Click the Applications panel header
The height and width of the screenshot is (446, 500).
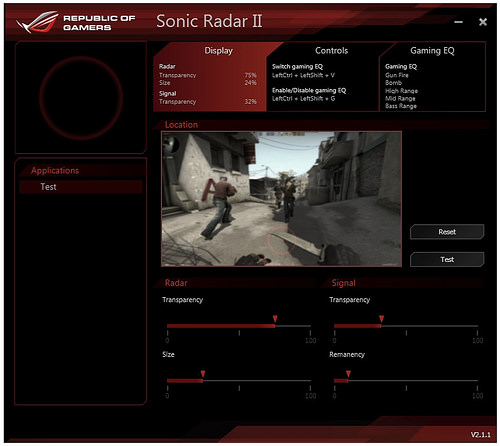pos(55,170)
